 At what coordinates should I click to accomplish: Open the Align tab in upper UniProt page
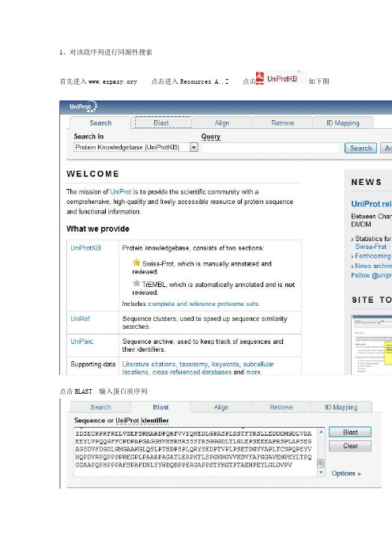[222, 123]
